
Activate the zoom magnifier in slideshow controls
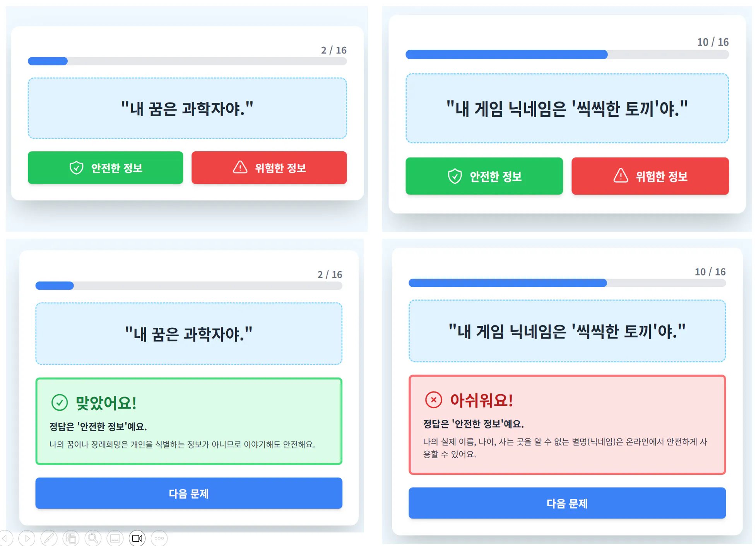(x=93, y=538)
